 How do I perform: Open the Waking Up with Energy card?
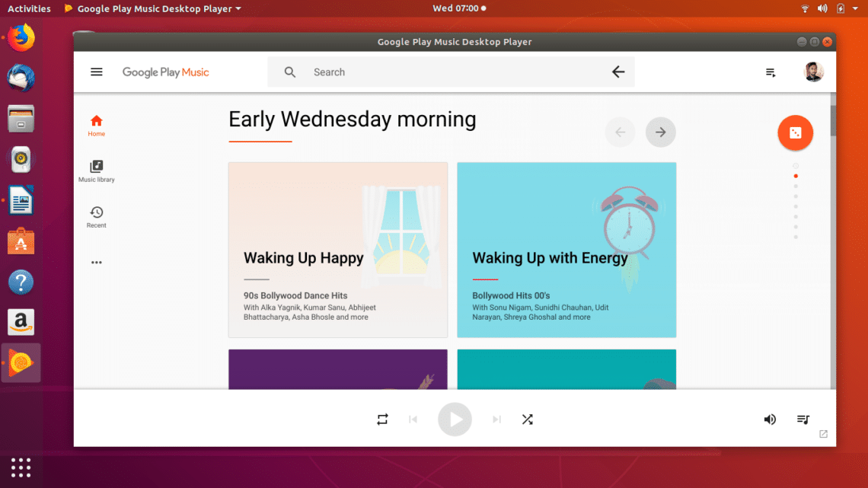click(566, 250)
